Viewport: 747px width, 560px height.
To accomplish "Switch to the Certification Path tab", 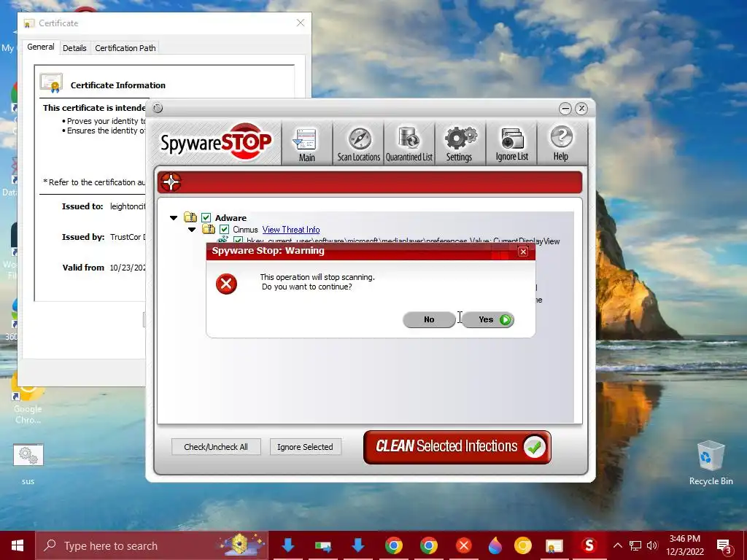I will [x=125, y=48].
